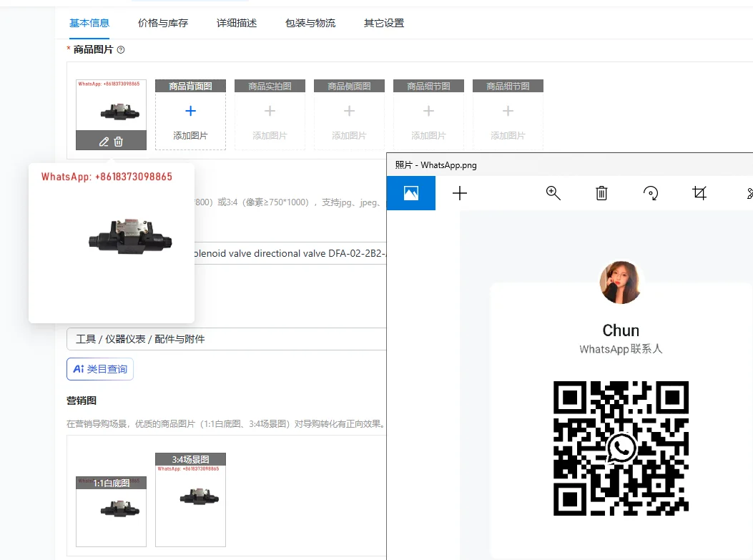The width and height of the screenshot is (753, 560).
Task: Select the 其它设置 tab
Action: pyautogui.click(x=384, y=23)
